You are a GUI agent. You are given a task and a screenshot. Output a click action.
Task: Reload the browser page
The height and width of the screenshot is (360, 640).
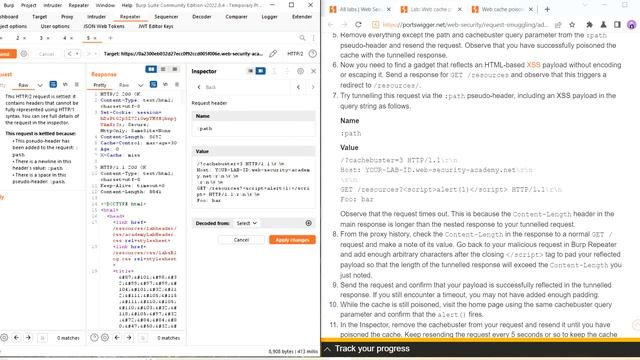[358, 24]
